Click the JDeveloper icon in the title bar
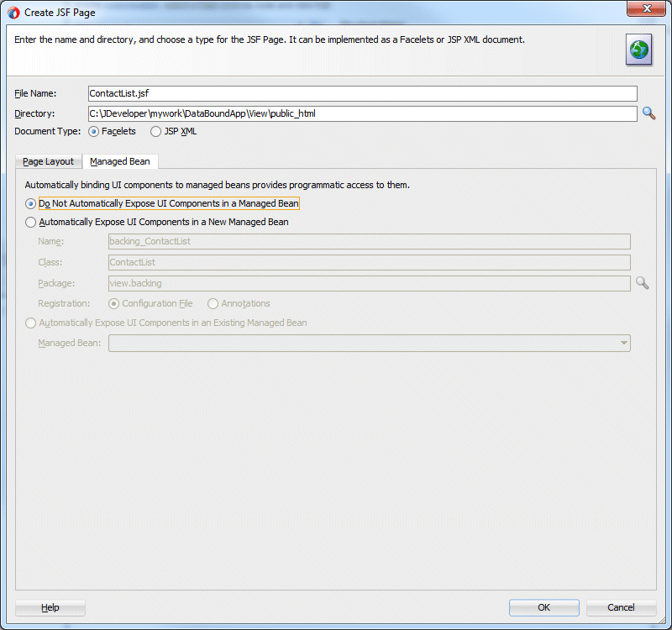Image resolution: width=672 pixels, height=630 pixels. 13,13
